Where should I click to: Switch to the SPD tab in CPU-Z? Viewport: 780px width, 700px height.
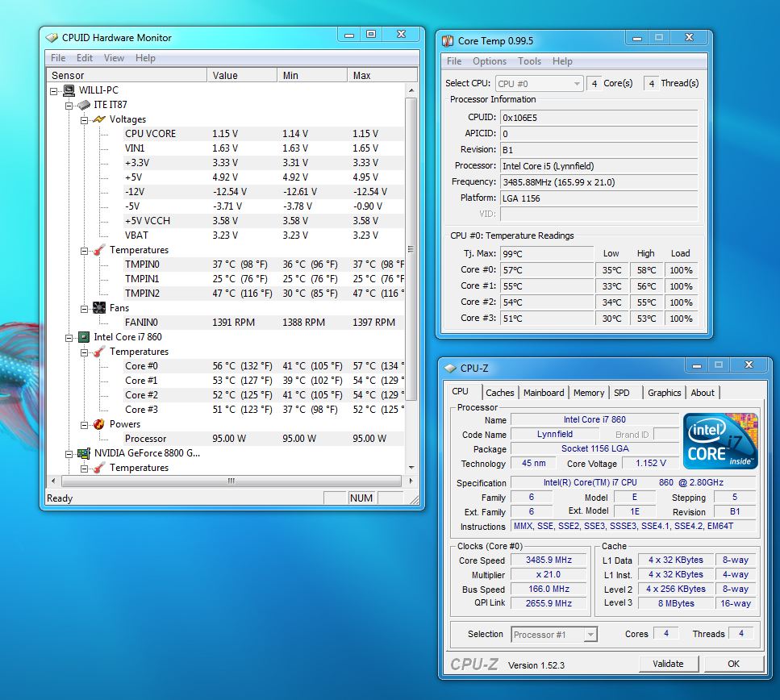click(621, 393)
